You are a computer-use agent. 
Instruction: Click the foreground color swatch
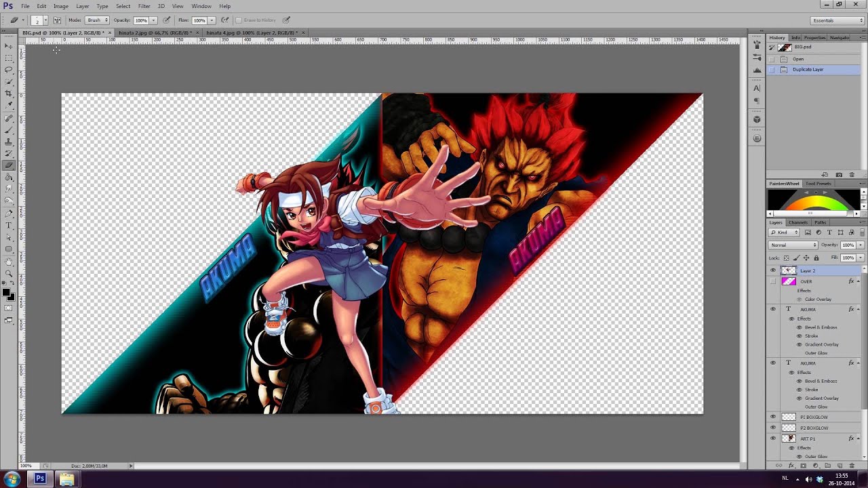click(x=7, y=293)
